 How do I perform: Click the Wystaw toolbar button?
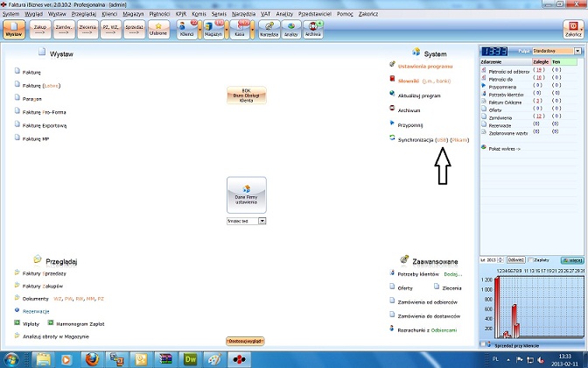coord(14,29)
